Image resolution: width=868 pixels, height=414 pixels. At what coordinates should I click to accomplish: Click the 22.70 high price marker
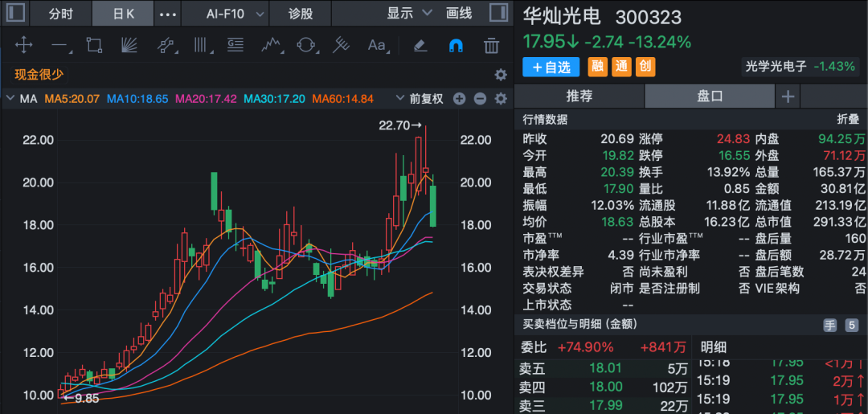coord(400,125)
